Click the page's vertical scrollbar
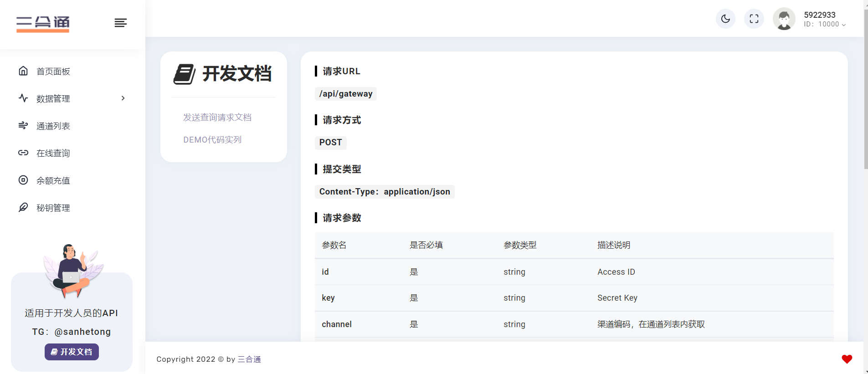This screenshot has height=374, width=868. [866, 91]
